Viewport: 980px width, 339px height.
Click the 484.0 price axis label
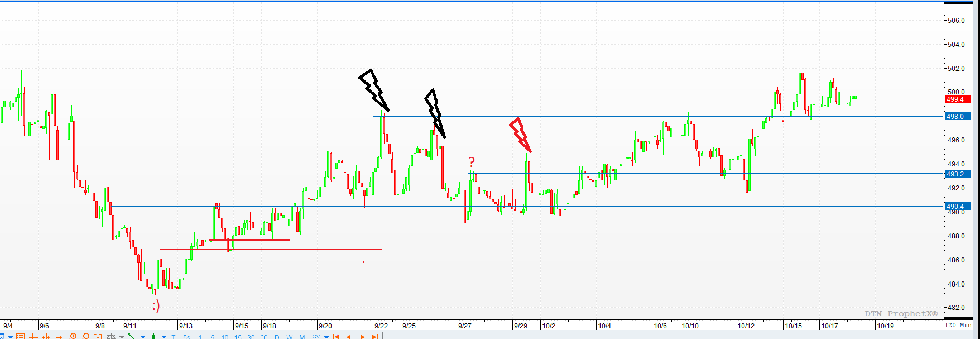click(955, 284)
